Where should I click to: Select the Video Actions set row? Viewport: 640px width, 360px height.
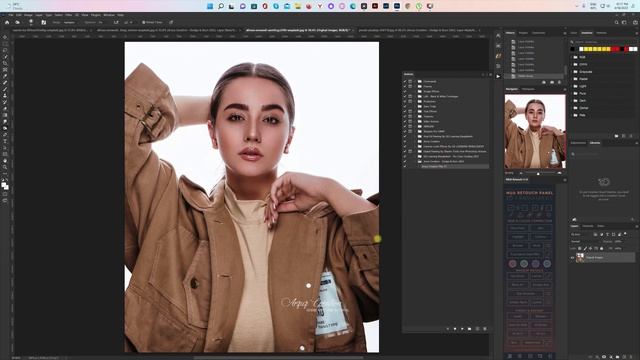(x=447, y=121)
